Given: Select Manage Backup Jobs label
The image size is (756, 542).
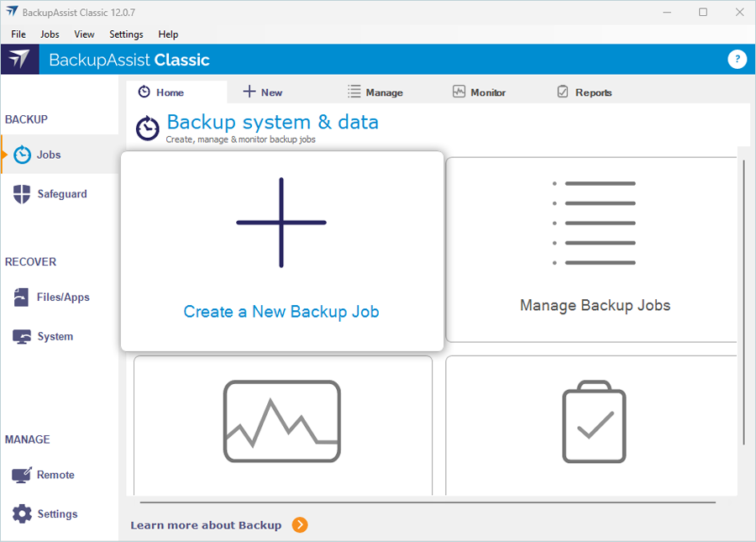Looking at the screenshot, I should coord(595,305).
